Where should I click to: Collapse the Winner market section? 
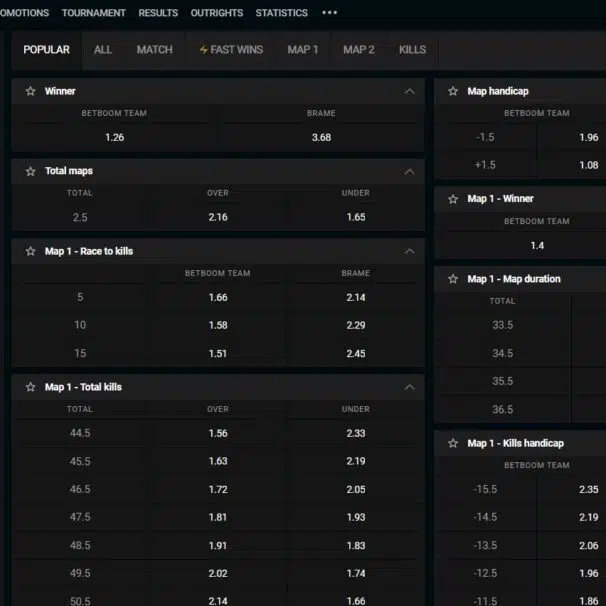pos(409,91)
